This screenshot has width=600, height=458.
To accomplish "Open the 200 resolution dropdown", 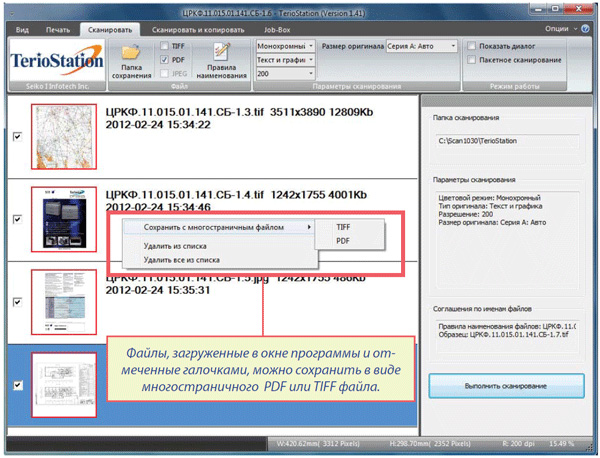I will 285,74.
